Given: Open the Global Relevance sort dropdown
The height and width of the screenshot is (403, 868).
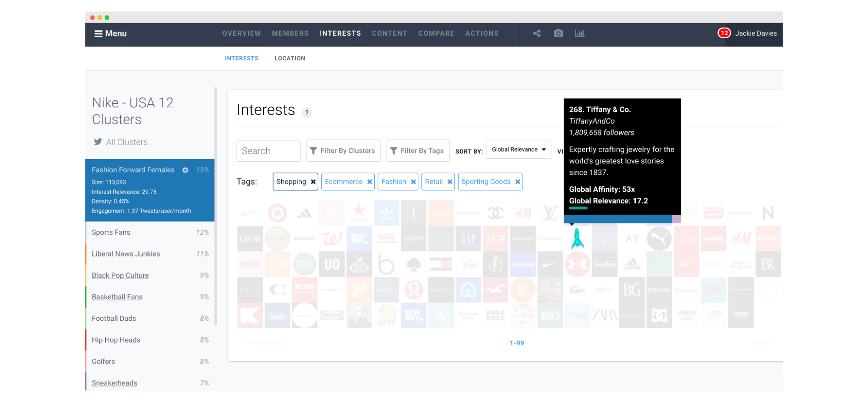Looking at the screenshot, I should point(519,150).
